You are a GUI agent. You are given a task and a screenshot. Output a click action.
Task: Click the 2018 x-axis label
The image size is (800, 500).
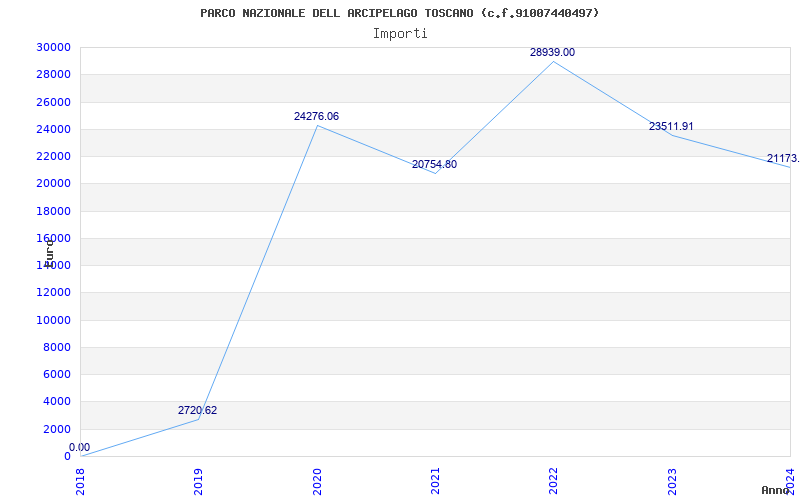pyautogui.click(x=80, y=482)
